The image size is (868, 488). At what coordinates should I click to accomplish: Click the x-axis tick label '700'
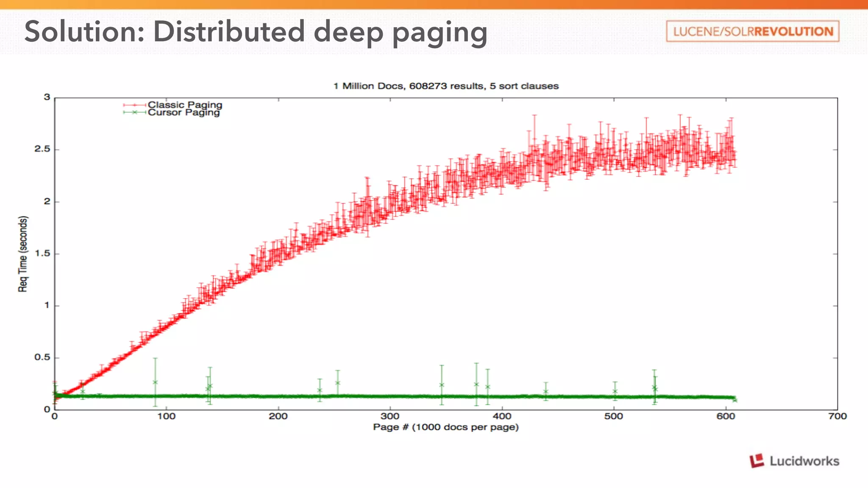click(x=837, y=416)
